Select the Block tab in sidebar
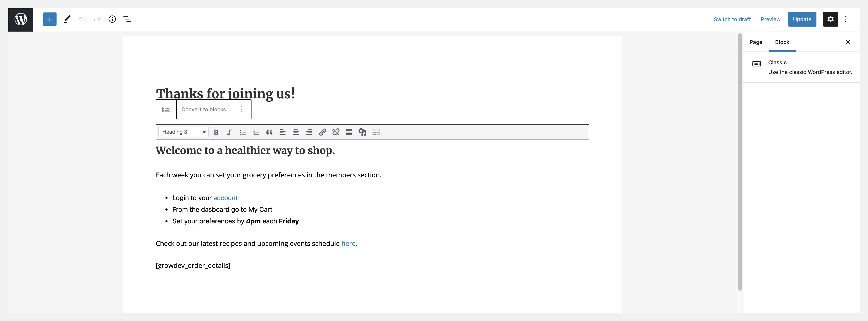The height and width of the screenshot is (321, 868). (x=782, y=42)
